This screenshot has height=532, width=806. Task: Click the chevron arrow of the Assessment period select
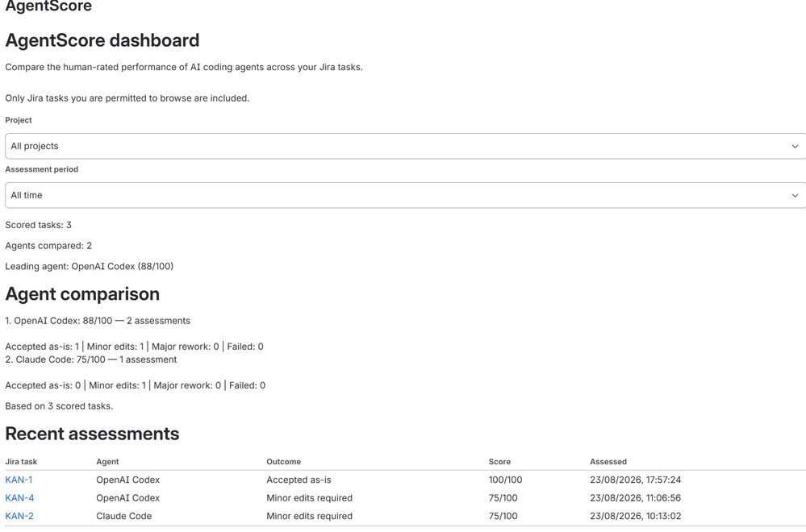click(x=795, y=196)
